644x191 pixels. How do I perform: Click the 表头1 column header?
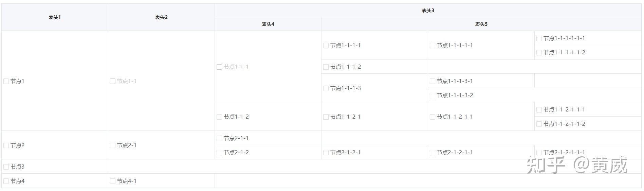[x=55, y=17]
